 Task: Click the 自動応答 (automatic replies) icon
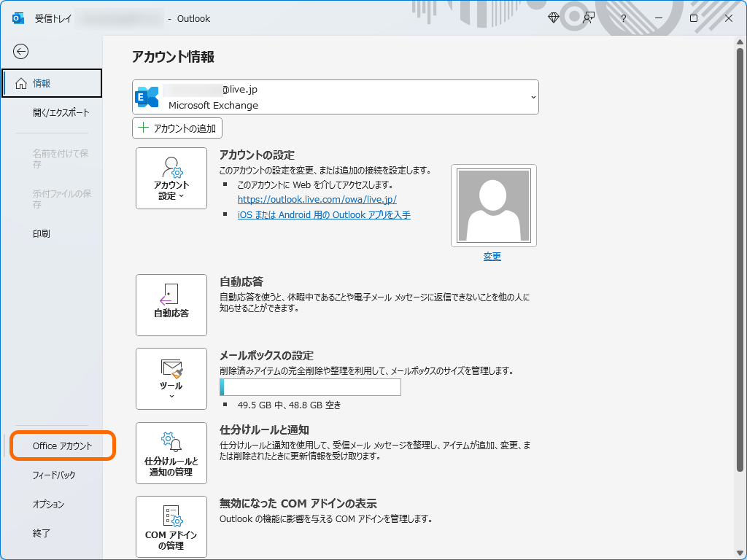click(x=171, y=300)
